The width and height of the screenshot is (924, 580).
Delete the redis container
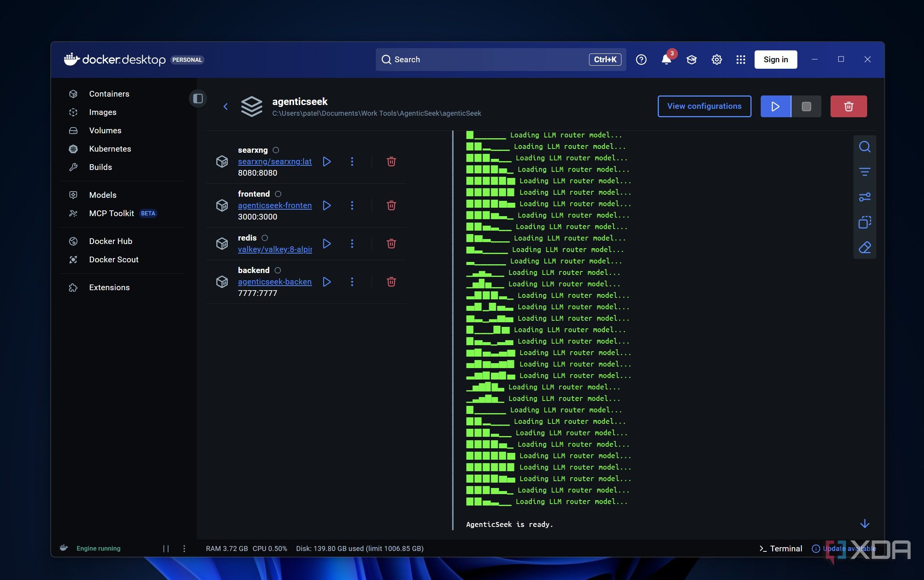pyautogui.click(x=391, y=244)
